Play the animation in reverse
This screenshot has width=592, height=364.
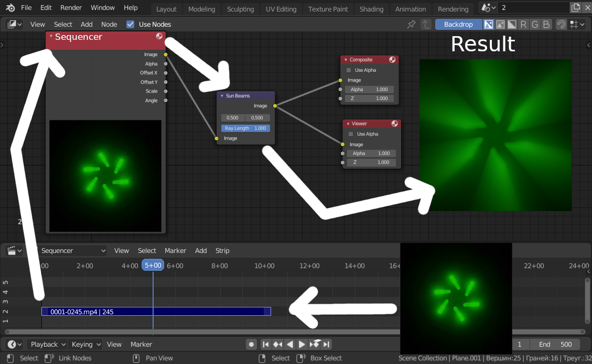click(289, 345)
